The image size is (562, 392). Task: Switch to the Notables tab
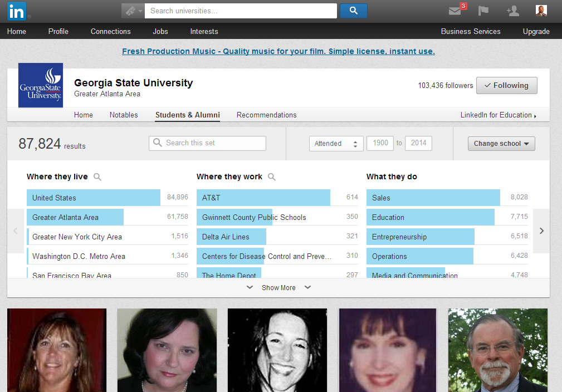pos(124,115)
